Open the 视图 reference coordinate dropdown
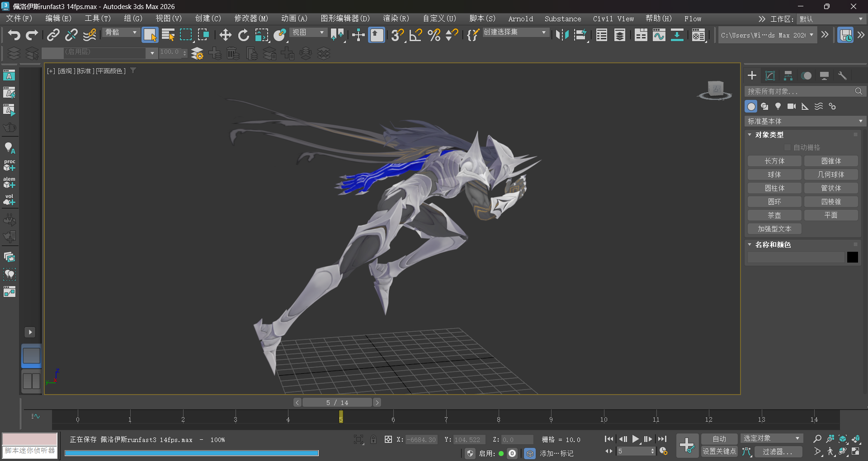This screenshot has width=868, height=461. click(308, 33)
